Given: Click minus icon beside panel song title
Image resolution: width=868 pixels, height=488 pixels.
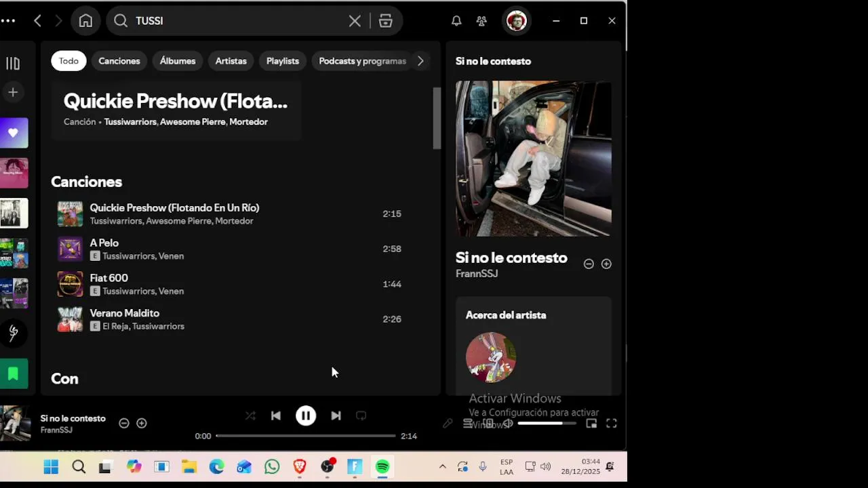Looking at the screenshot, I should pyautogui.click(x=589, y=264).
